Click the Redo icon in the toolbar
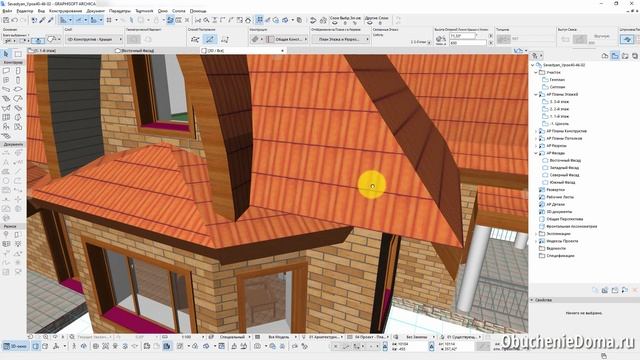The width and height of the screenshot is (640, 360). pyautogui.click(x=23, y=20)
